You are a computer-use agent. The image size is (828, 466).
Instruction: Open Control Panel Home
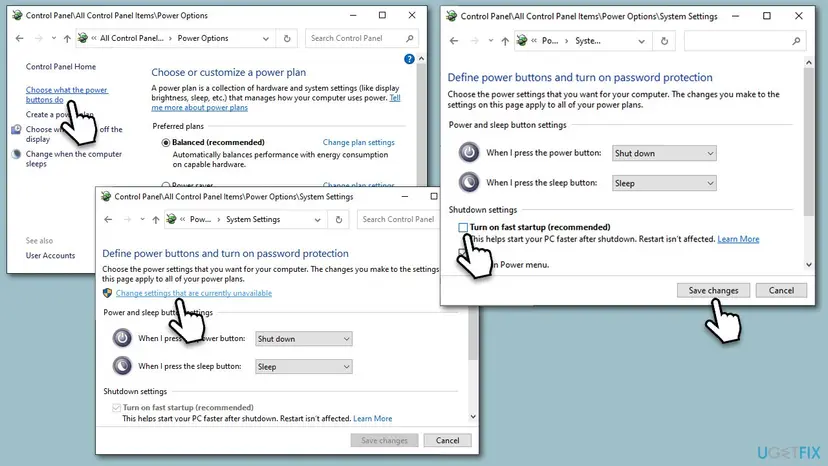tap(61, 67)
